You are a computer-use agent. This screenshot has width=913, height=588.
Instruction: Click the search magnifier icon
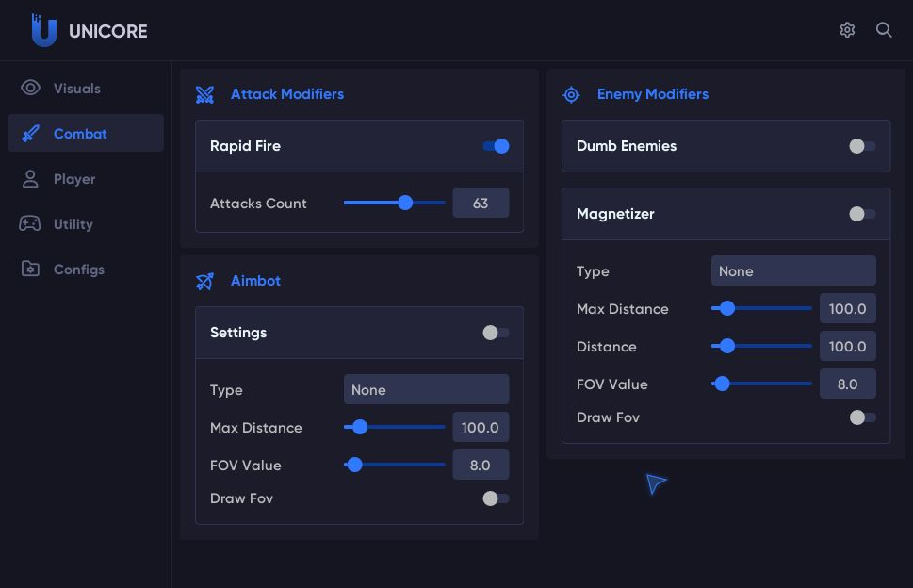pos(884,30)
